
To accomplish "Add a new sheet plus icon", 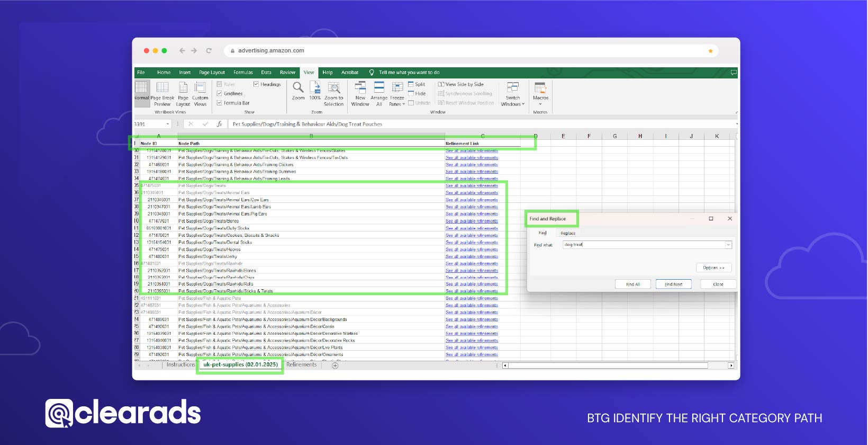I will (x=335, y=366).
